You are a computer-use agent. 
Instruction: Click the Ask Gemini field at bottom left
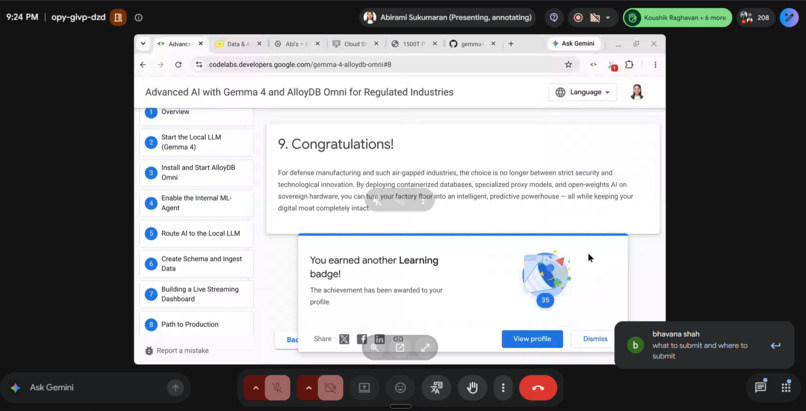click(95, 388)
